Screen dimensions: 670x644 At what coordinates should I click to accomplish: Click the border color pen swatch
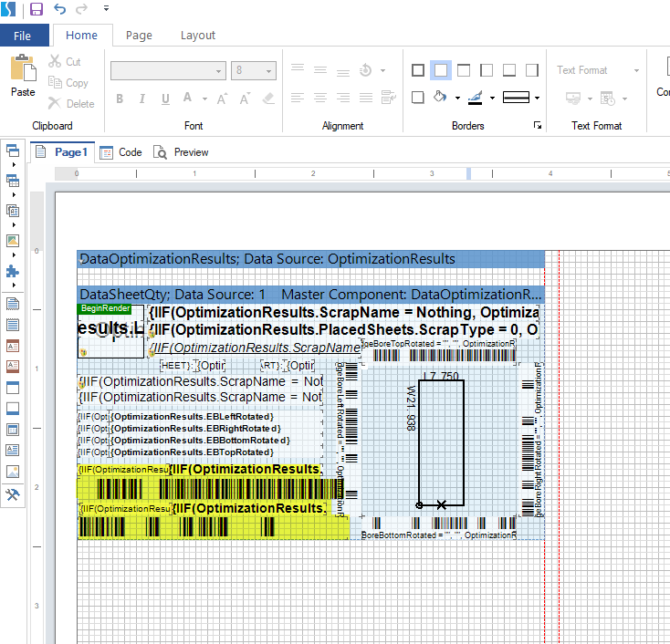coord(476,97)
